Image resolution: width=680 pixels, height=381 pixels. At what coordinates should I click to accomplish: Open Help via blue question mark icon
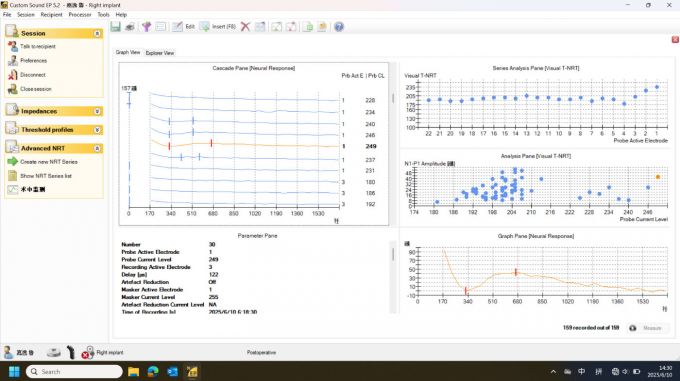(339, 26)
